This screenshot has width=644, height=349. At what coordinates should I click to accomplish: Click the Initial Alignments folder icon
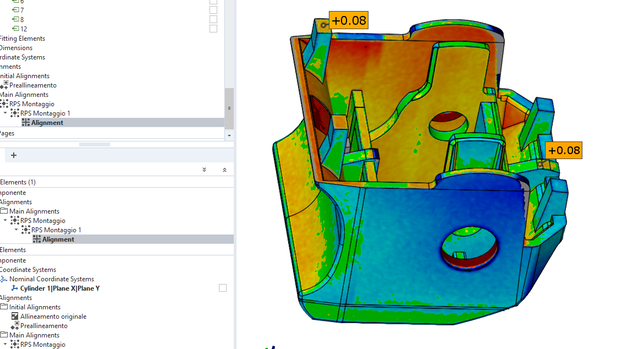tap(4, 307)
